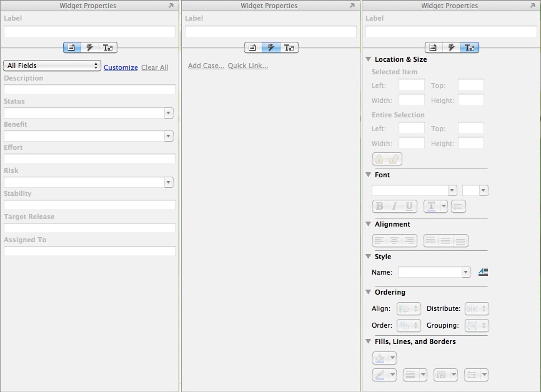Open the Status field dropdown arrow
Viewport: 541px width, 392px height.
point(169,112)
